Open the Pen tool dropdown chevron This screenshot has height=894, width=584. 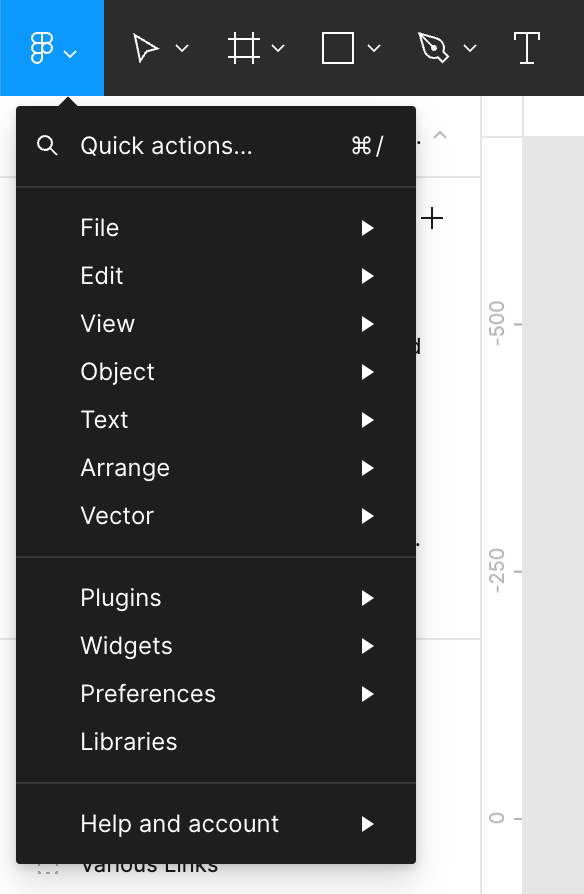point(470,50)
